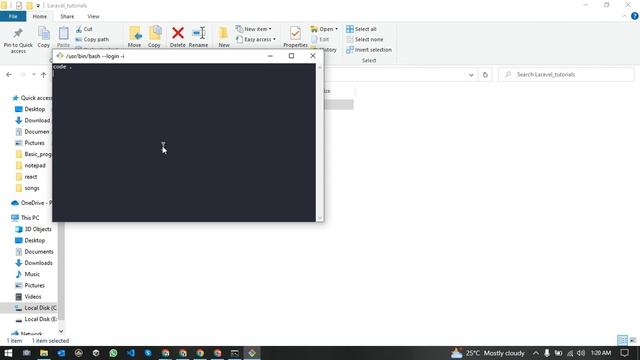640x360 pixels.
Task: Click the Forward navigation arrow
Action: pyautogui.click(x=22, y=75)
